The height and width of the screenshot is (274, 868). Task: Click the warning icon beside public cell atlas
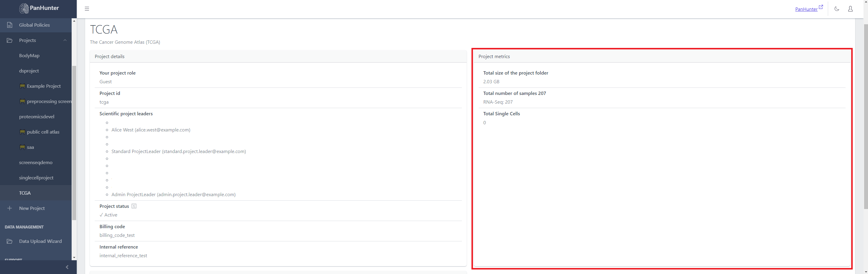point(22,132)
